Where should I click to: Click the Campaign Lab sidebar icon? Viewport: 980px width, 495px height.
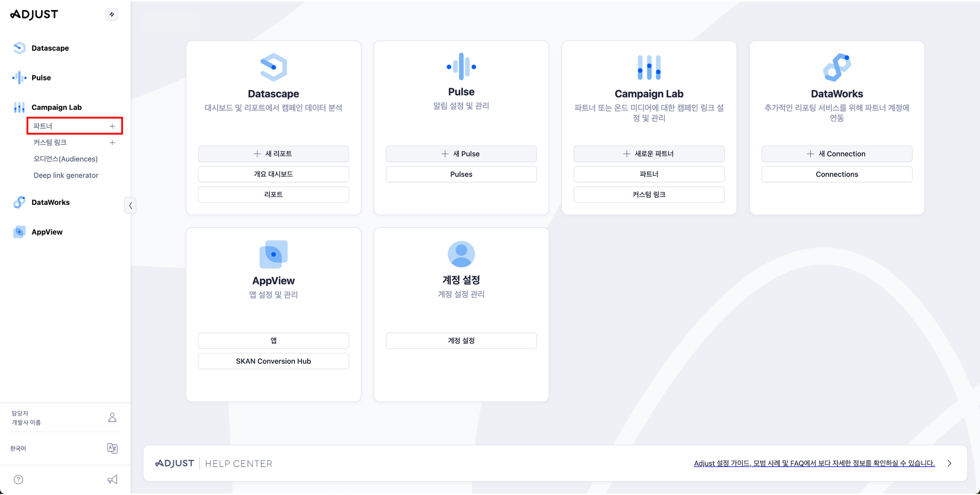click(x=19, y=107)
